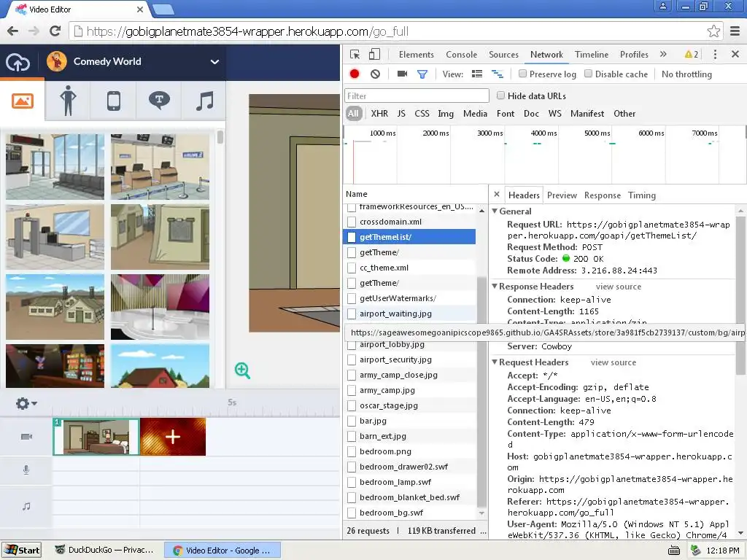The width and height of the screenshot is (747, 560).
Task: Collapse the Request Headers section
Action: tap(495, 362)
